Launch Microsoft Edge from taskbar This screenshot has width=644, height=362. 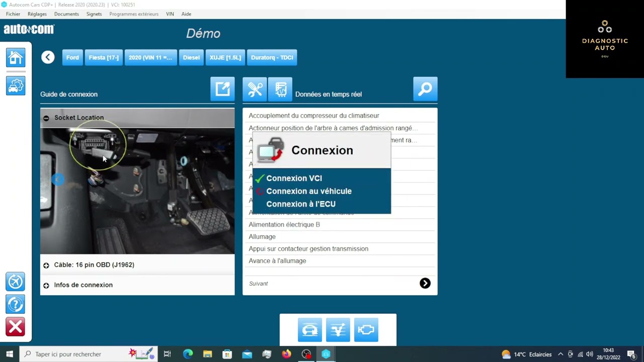[188, 354]
